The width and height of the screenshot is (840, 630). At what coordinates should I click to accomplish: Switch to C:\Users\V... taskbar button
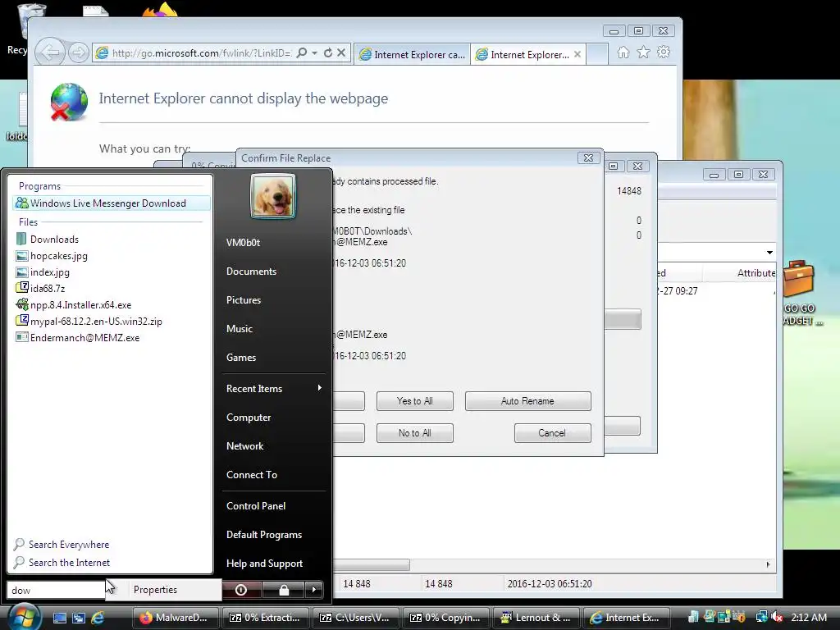tap(357, 618)
